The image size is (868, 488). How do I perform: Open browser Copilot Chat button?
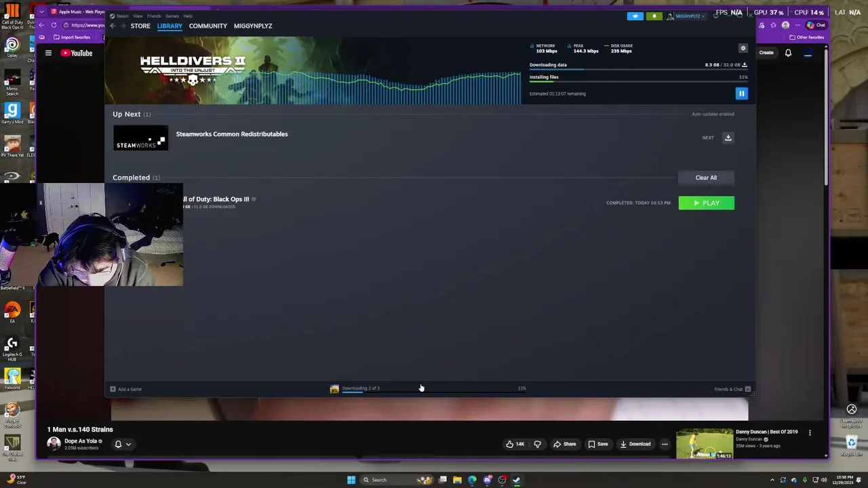815,25
